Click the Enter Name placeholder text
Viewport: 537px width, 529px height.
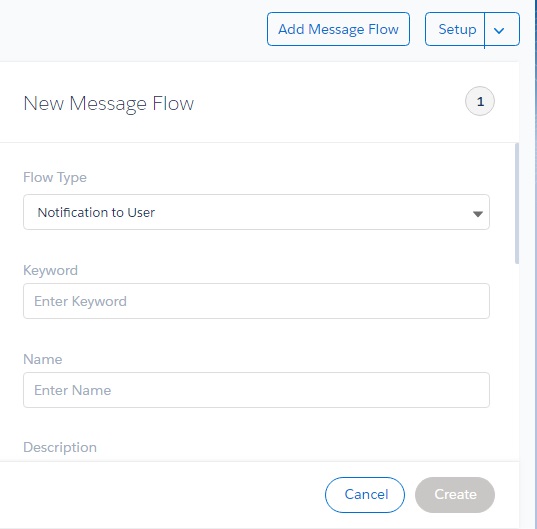click(73, 390)
